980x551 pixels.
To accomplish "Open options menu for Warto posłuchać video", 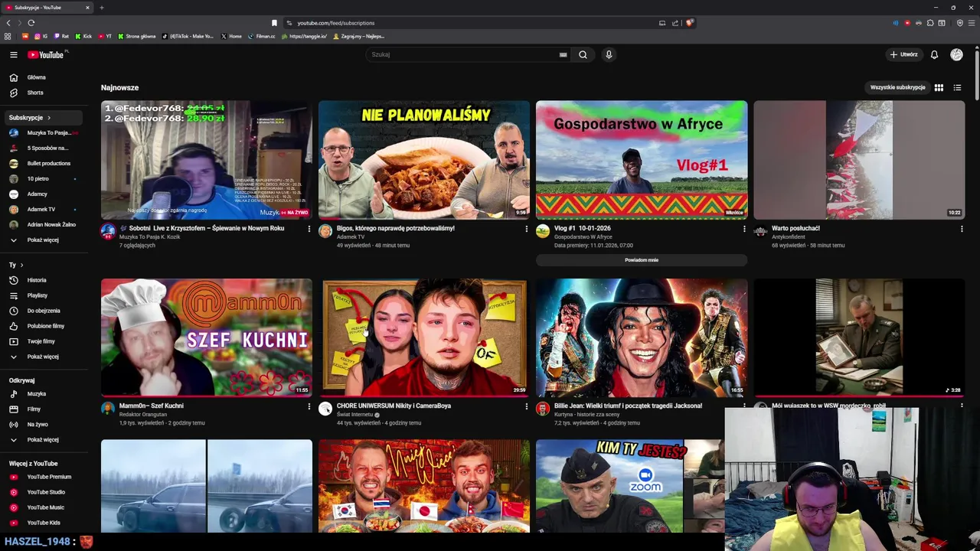I will click(962, 229).
